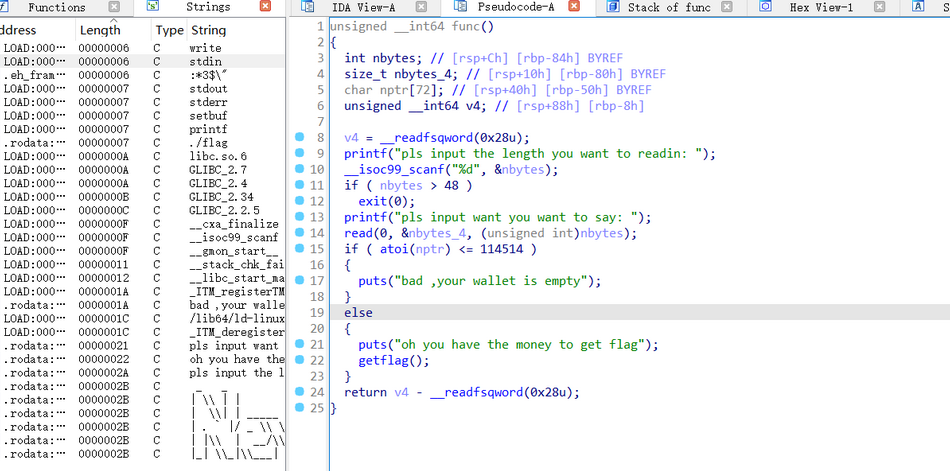Screen dimensions: 950x471
Task: Click the 114514 constant in pseudocode
Action: [502, 249]
